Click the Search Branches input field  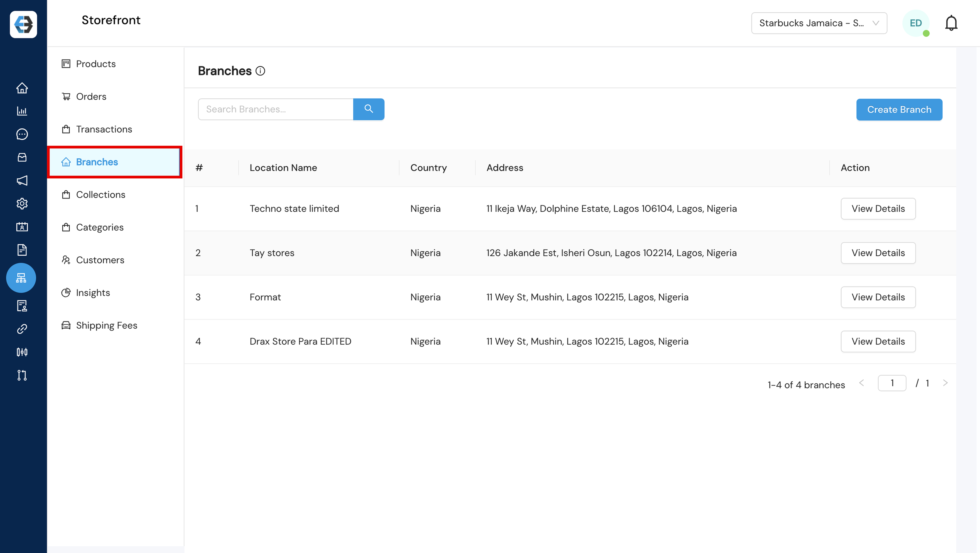275,110
